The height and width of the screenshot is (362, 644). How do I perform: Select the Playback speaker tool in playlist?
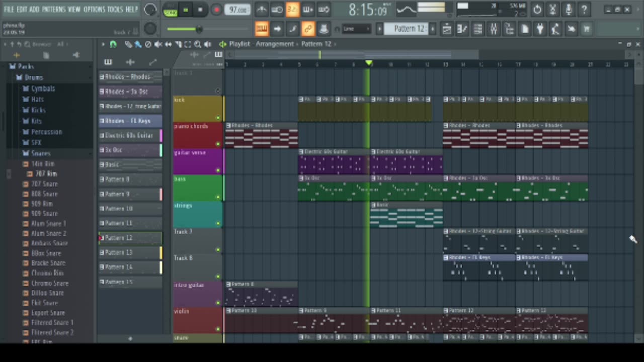point(207,44)
